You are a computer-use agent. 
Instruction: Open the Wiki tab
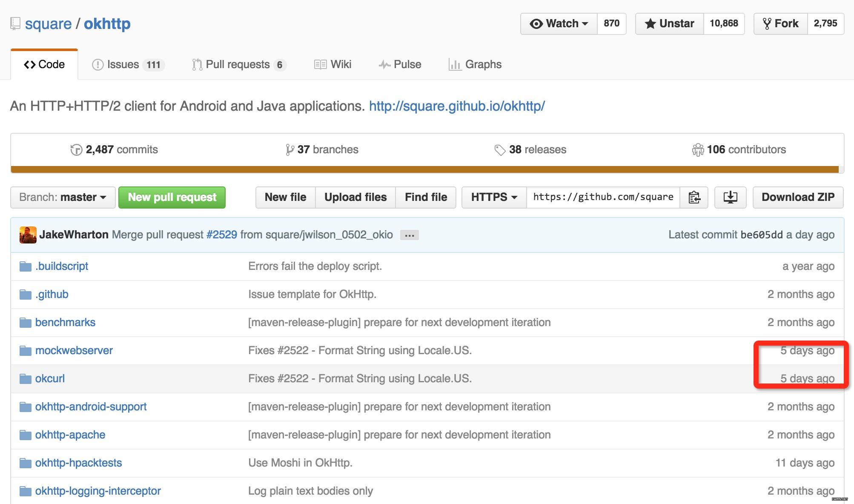[333, 64]
